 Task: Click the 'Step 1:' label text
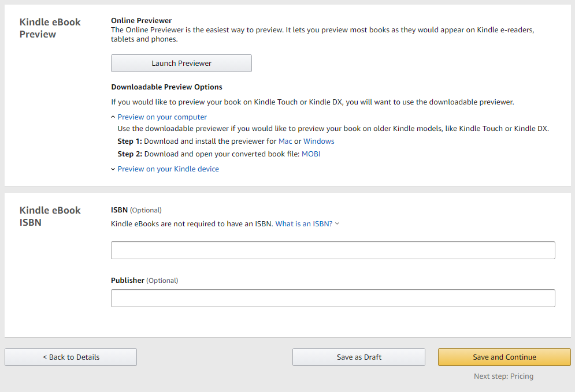pos(130,141)
